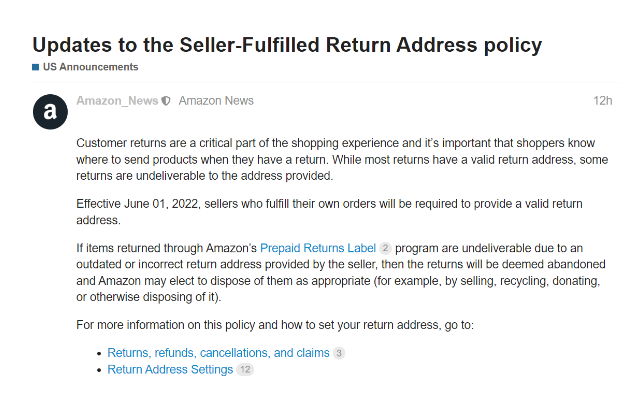Click the paragraph beginning 'Customer returns are a critical'
The height and width of the screenshot is (400, 640).
[342, 160]
